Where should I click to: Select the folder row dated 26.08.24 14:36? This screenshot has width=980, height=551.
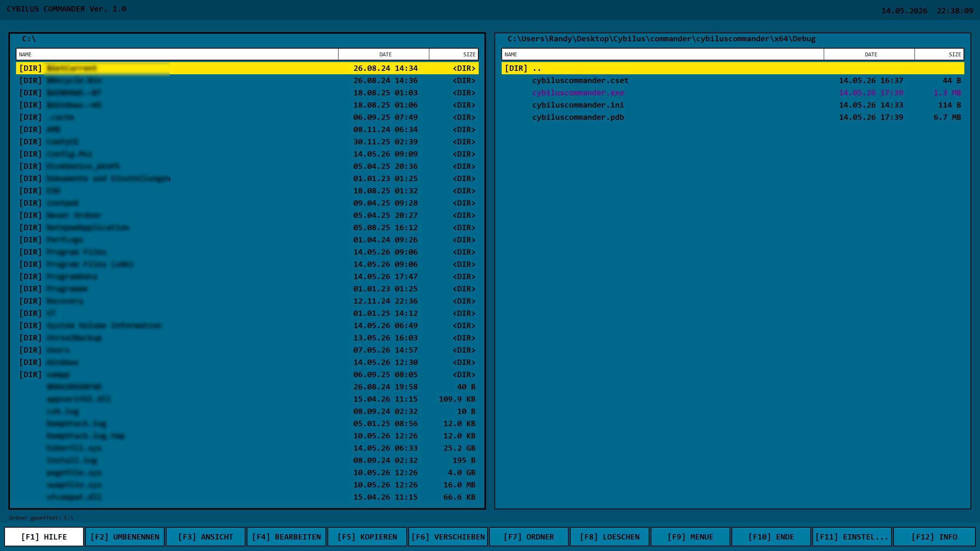[247, 80]
